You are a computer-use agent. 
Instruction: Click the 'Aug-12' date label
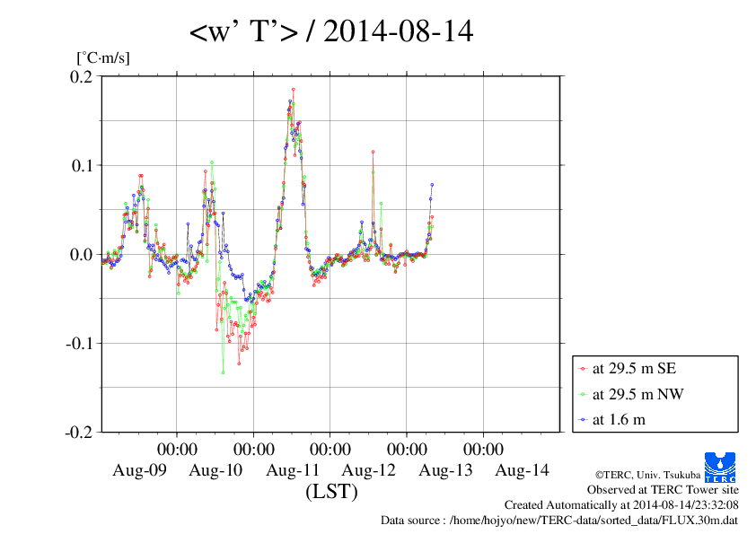click(369, 470)
